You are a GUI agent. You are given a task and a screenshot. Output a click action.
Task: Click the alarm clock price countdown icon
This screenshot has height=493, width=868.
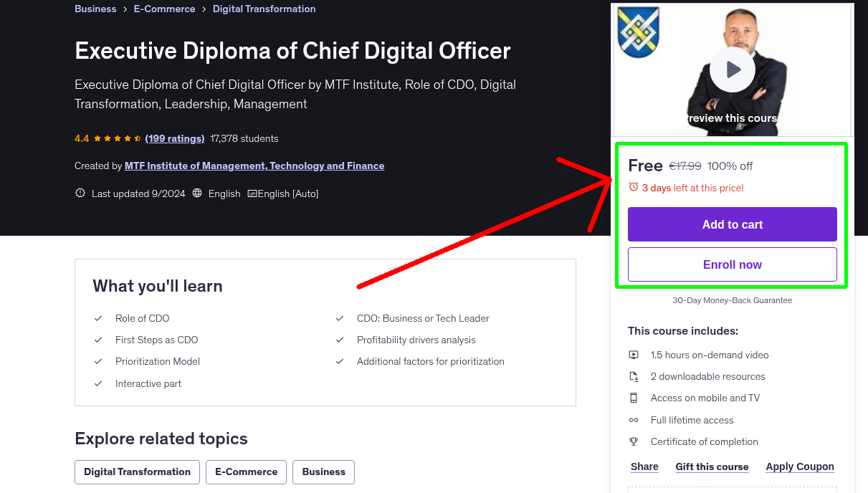tap(633, 186)
